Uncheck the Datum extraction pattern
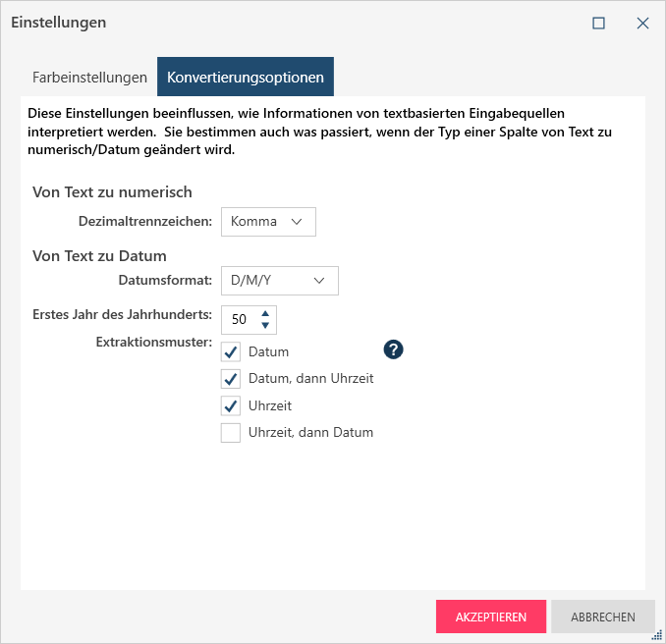 (231, 351)
